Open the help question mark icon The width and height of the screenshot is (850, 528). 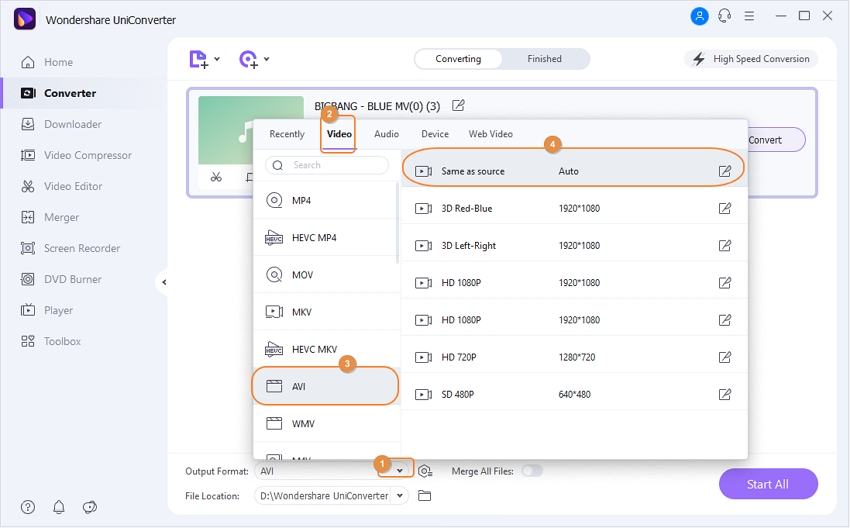point(28,507)
